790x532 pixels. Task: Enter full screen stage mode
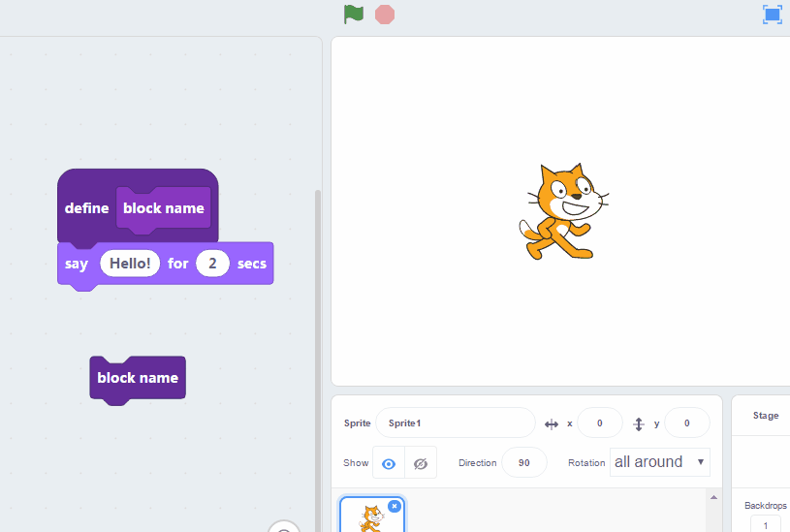pyautogui.click(x=773, y=15)
